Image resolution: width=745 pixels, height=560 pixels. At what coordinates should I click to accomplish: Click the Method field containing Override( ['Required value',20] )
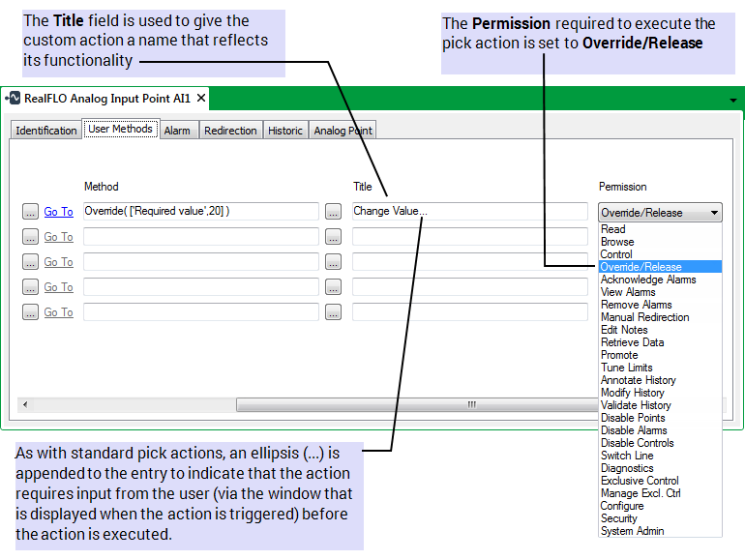point(201,211)
